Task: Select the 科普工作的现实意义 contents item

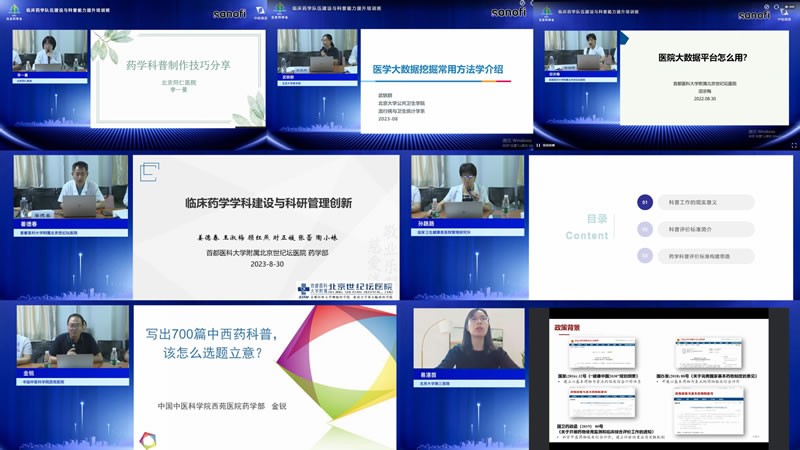Action: pos(706,202)
